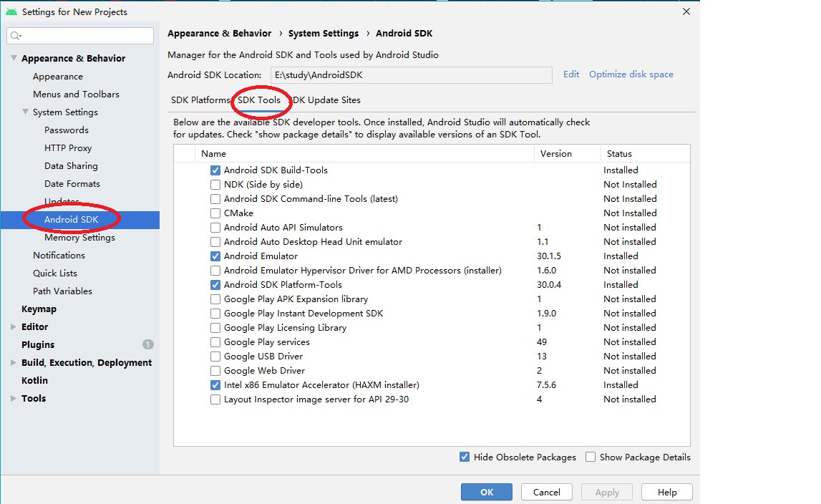Check Android Auto API Simulators
The width and height of the screenshot is (821, 504).
(215, 228)
